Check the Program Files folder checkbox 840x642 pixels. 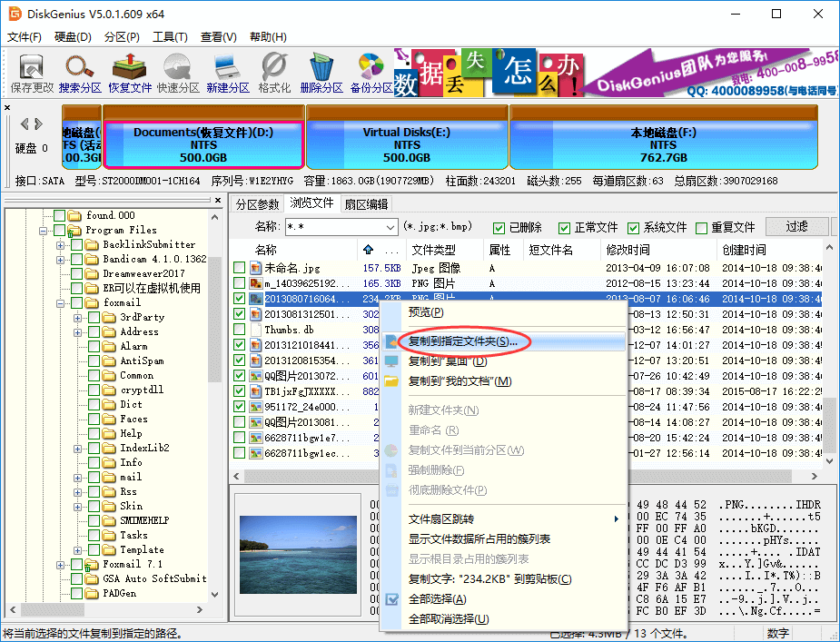click(x=59, y=230)
